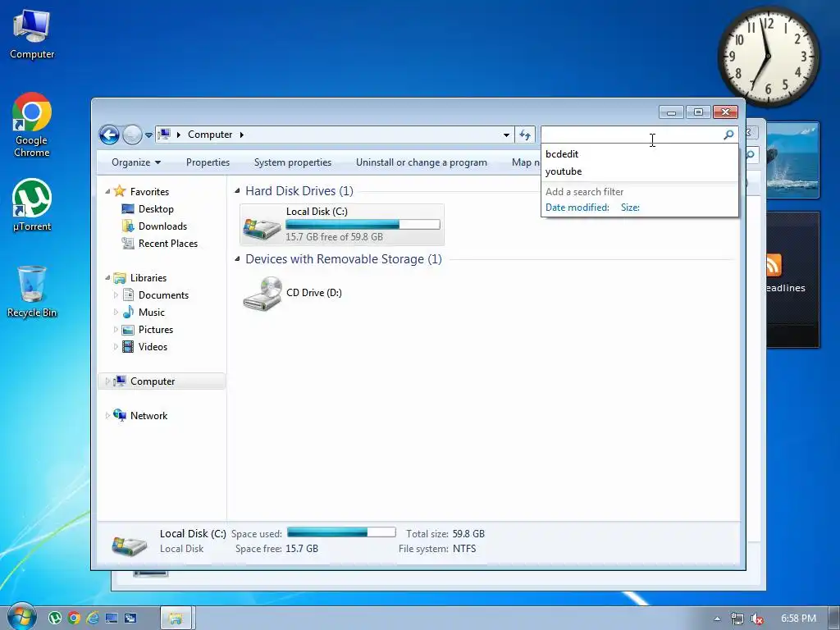Click the network tray icon

(737, 619)
